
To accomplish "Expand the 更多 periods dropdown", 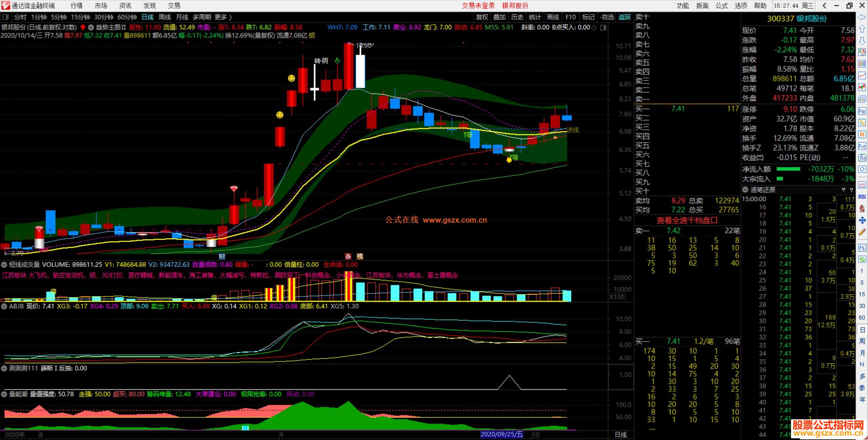I will (x=223, y=17).
